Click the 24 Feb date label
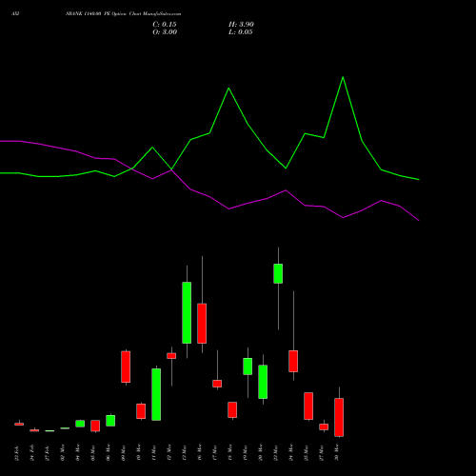The height and width of the screenshot is (476, 476). point(32,453)
